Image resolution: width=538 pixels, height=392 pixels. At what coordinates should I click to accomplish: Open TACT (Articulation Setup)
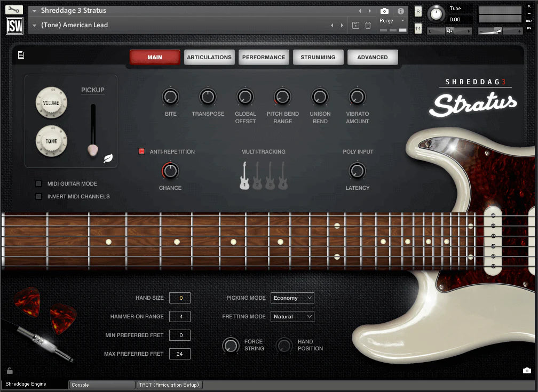[x=169, y=385]
